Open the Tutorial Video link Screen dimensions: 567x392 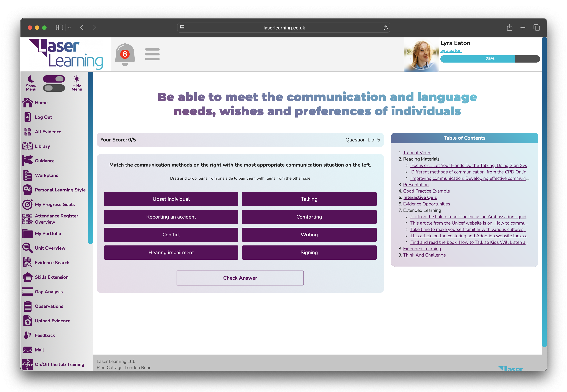417,153
